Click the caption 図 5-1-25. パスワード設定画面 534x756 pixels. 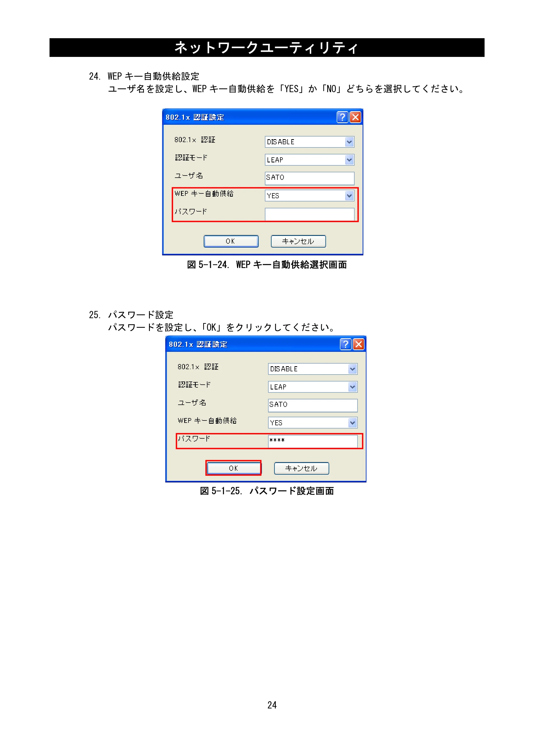pos(267,491)
